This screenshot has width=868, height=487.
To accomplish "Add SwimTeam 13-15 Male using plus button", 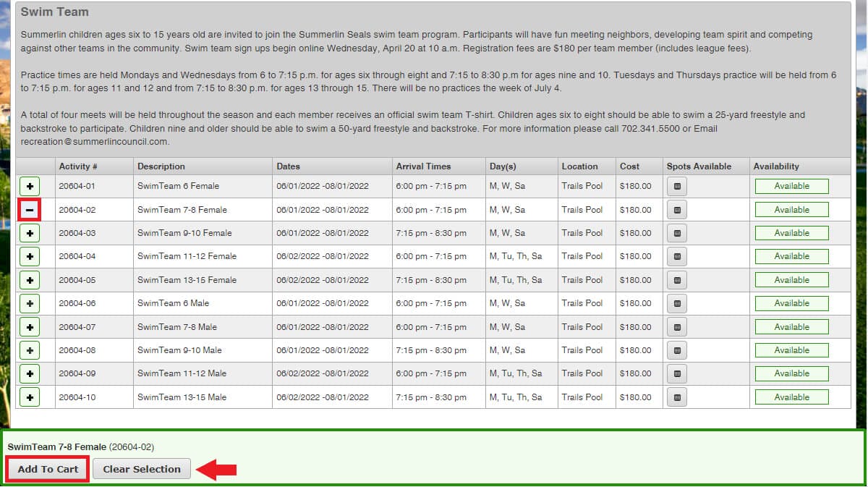I will pos(30,397).
